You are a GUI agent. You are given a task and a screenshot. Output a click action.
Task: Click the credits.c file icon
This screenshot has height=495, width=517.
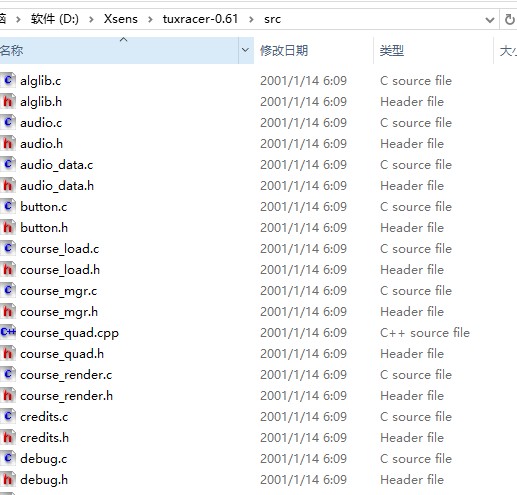click(8, 416)
